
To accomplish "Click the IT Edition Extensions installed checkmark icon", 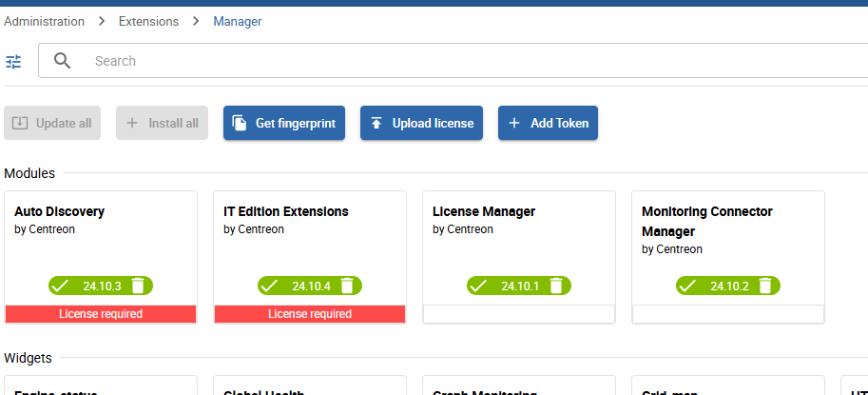I will pyautogui.click(x=269, y=286).
